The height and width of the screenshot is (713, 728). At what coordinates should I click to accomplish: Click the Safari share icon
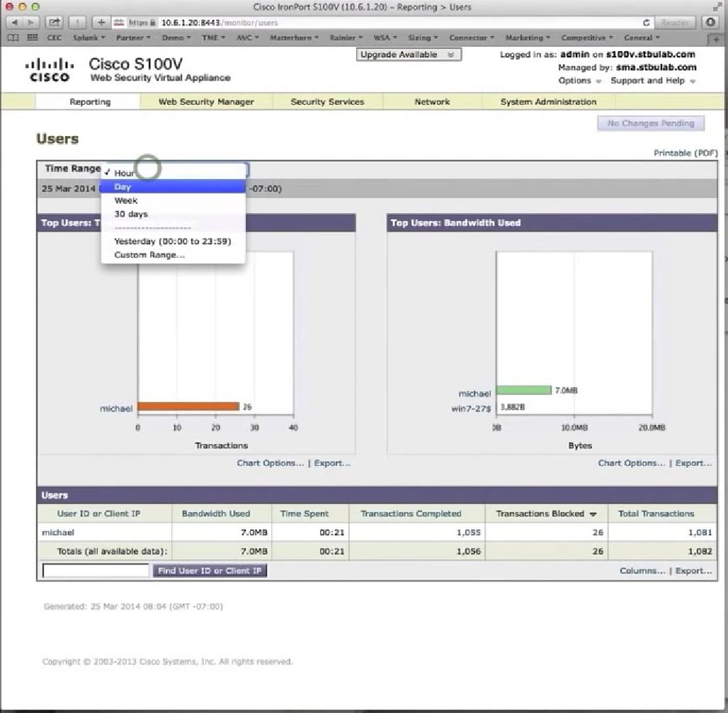[x=55, y=22]
